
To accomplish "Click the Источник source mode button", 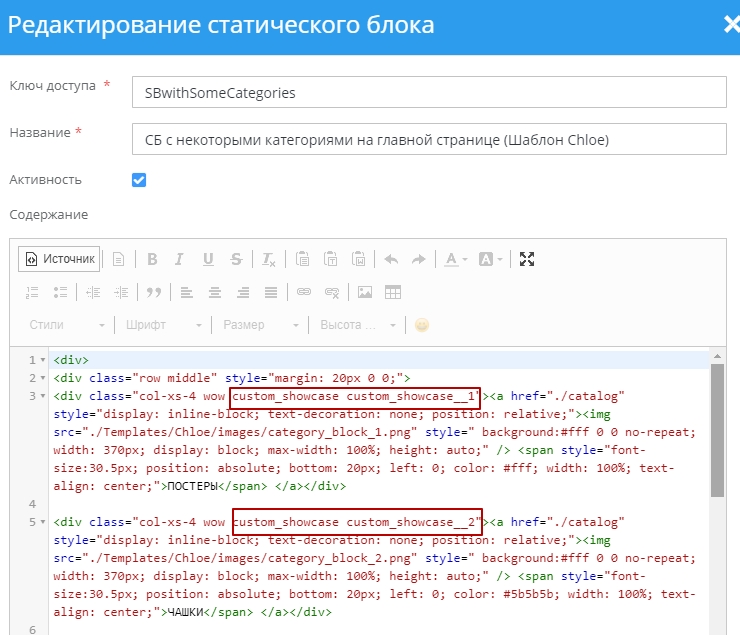I will coord(59,259).
